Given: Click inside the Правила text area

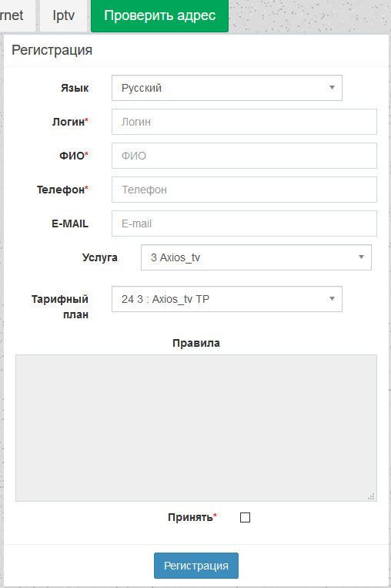Looking at the screenshot, I should (196, 428).
